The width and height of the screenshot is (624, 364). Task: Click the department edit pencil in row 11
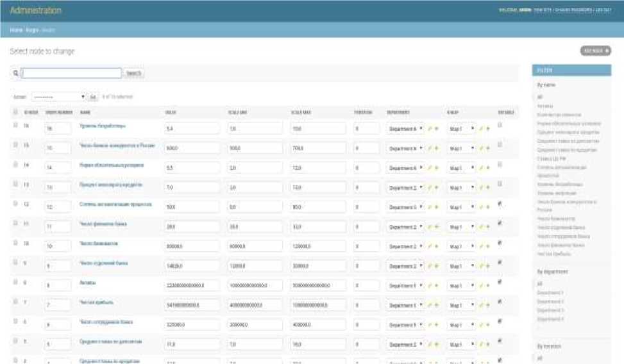(429, 227)
